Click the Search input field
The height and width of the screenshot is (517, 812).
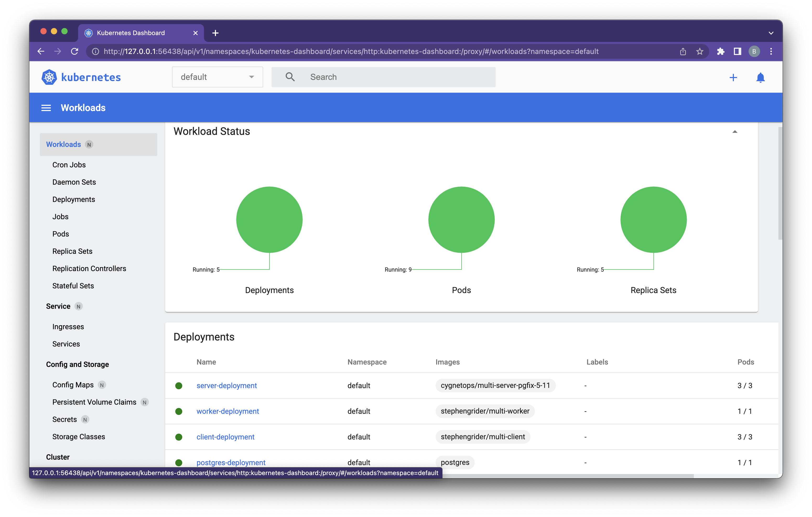pyautogui.click(x=398, y=77)
